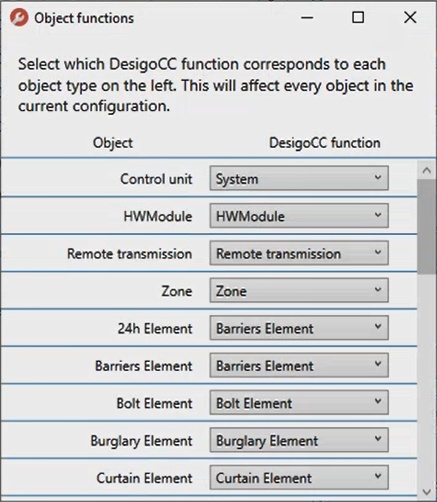Click the DesigoCC function column header
Viewport: 437px width, 502px height.
click(x=325, y=143)
